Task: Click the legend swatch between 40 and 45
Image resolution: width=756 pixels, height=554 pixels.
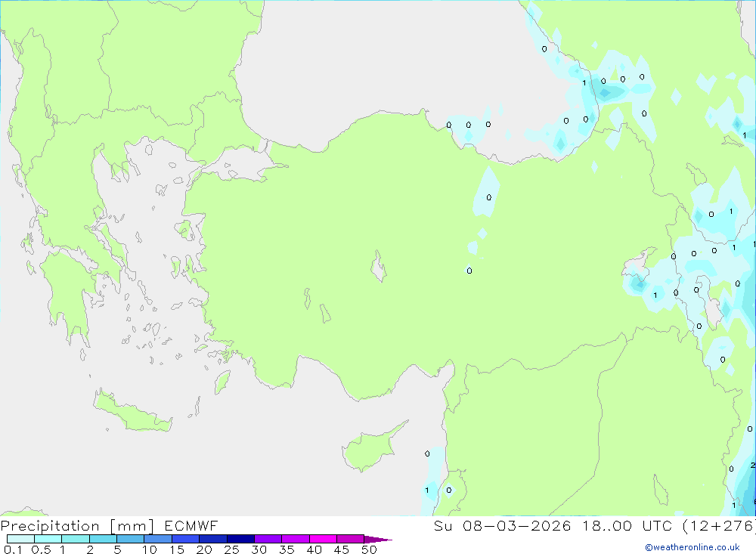Action: [x=323, y=539]
